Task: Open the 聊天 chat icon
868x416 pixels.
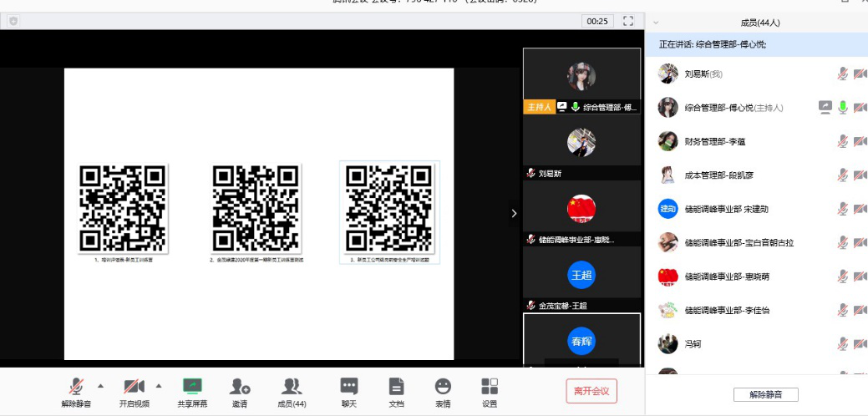Action: (348, 386)
